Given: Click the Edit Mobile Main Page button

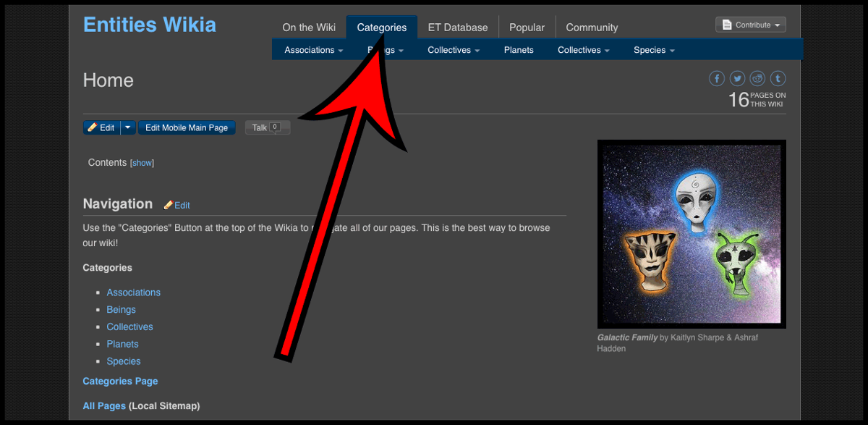Looking at the screenshot, I should pyautogui.click(x=187, y=127).
